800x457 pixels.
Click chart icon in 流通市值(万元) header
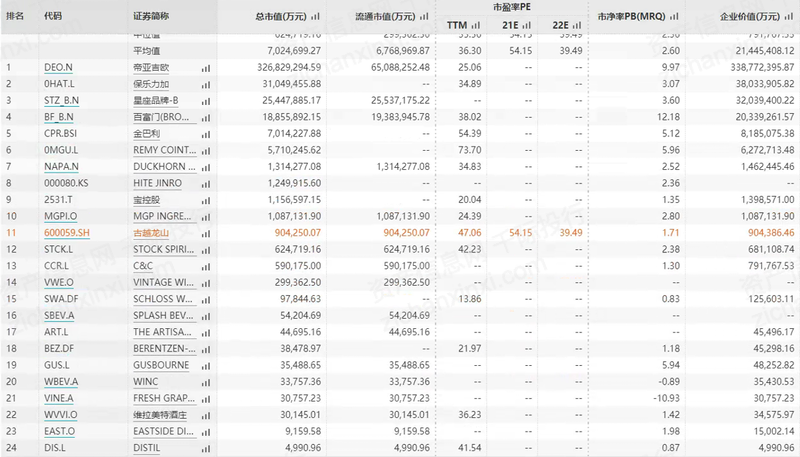[x=424, y=17]
